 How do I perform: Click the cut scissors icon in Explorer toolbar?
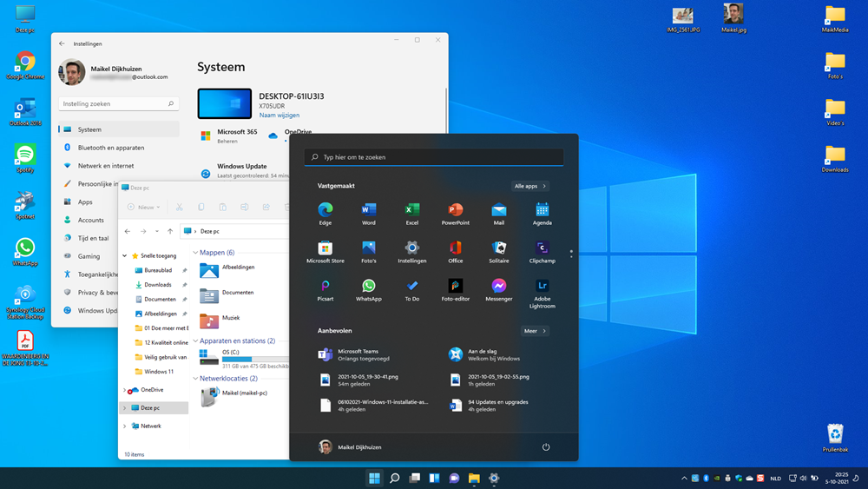click(x=180, y=207)
